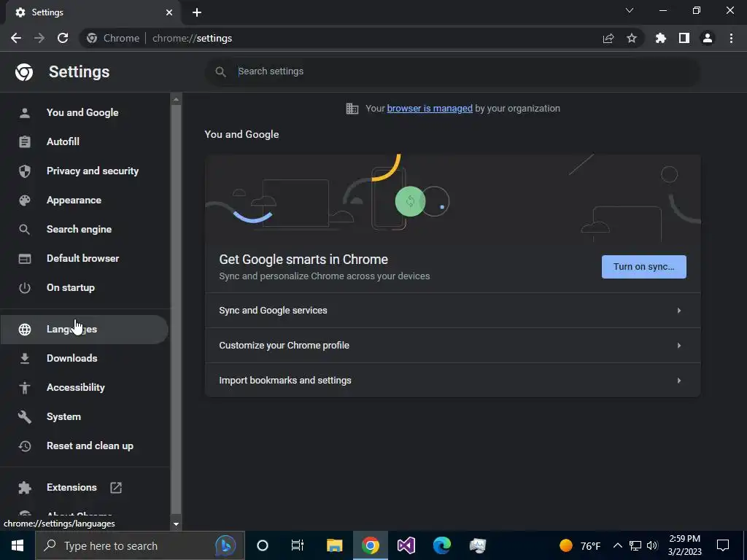Click the browser forward arrow
Screen dimensions: 747x560
(39, 38)
